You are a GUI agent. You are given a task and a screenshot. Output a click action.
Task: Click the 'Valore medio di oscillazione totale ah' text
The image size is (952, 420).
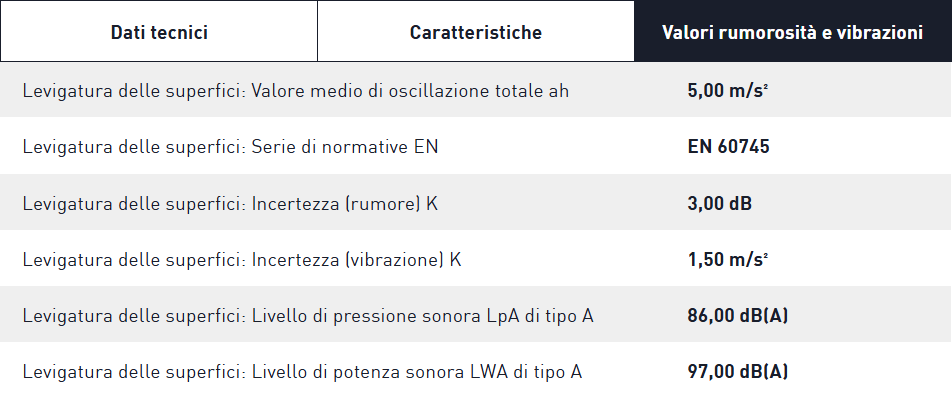click(x=411, y=91)
